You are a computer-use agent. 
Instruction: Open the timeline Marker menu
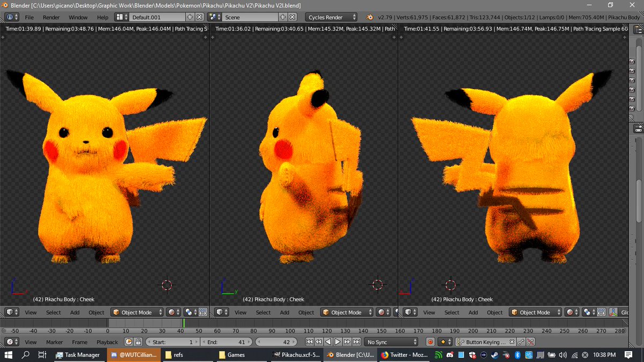(54, 342)
